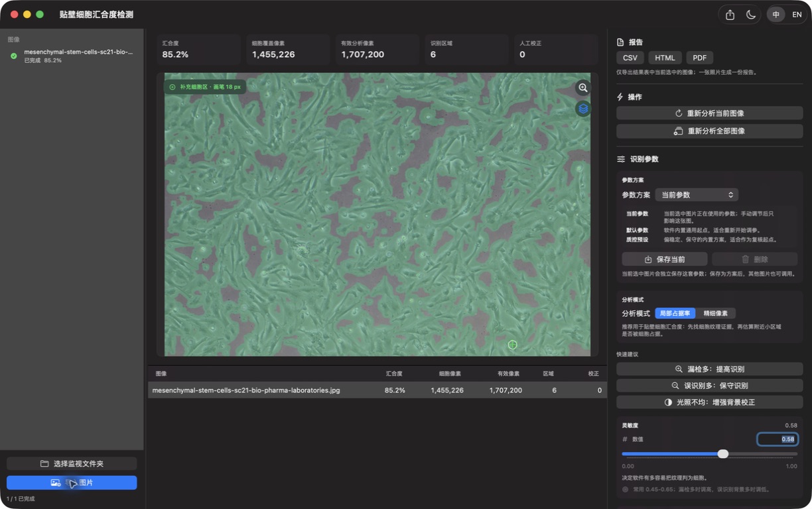Open the 参数方案 dropdown showing 当前参数
The image size is (812, 509).
pos(697,195)
